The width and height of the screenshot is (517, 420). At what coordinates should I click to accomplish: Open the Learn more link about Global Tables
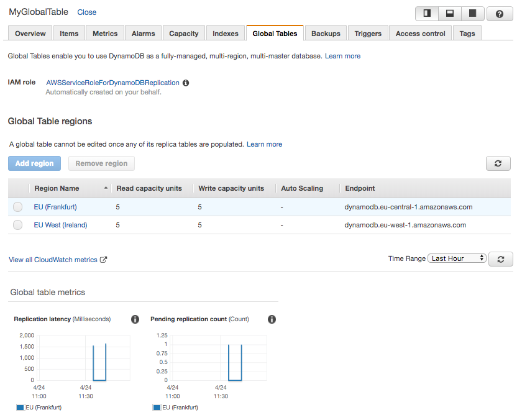(342, 55)
